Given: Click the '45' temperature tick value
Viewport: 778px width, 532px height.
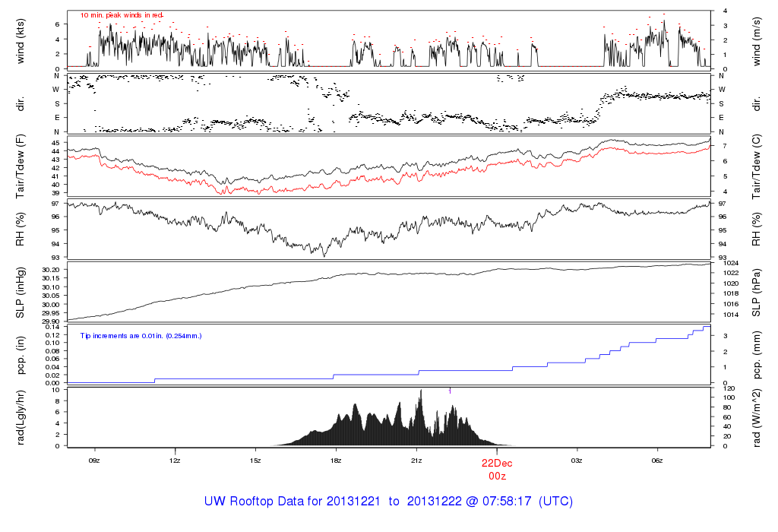Looking at the screenshot, I should (55, 143).
